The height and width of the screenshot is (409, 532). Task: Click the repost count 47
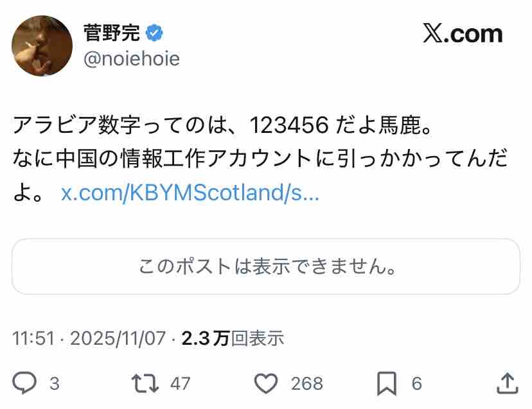(x=181, y=383)
